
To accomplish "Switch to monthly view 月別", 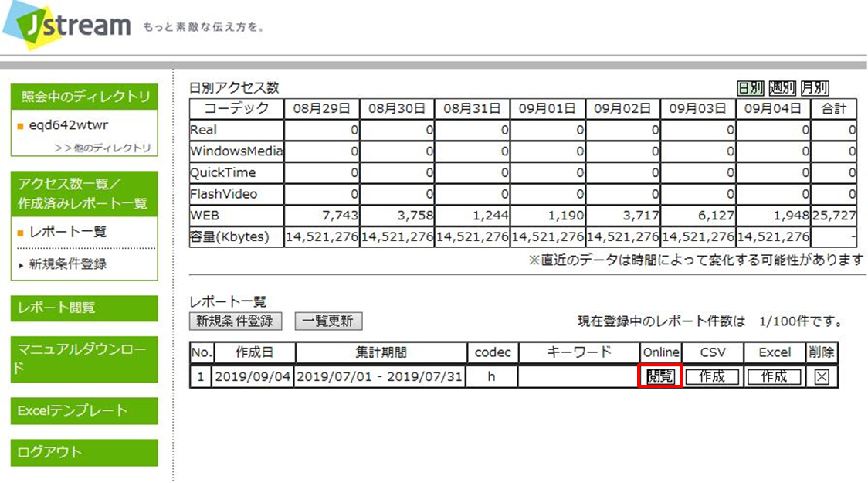I will (x=814, y=87).
